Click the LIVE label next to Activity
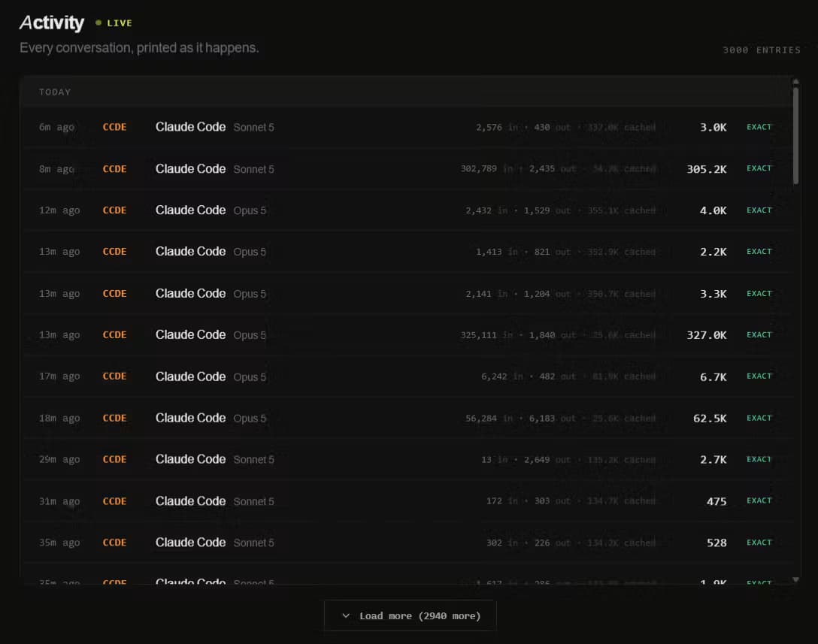The width and height of the screenshot is (818, 644). tap(120, 23)
